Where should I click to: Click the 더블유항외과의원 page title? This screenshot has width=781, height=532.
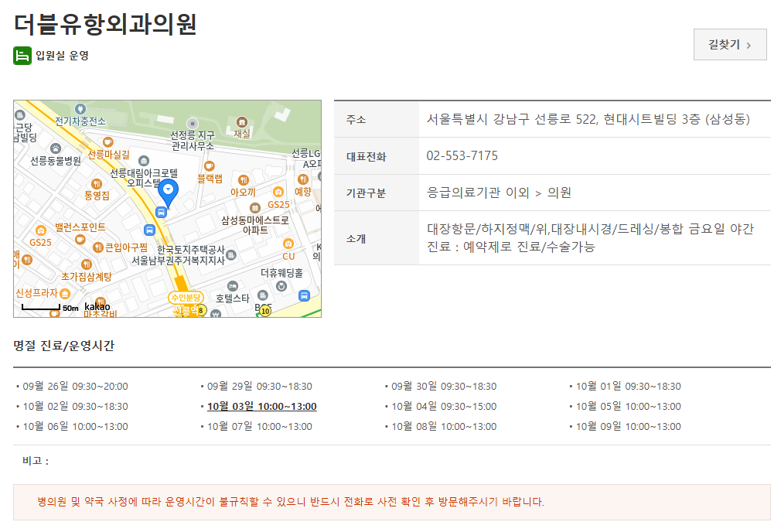[x=105, y=24]
